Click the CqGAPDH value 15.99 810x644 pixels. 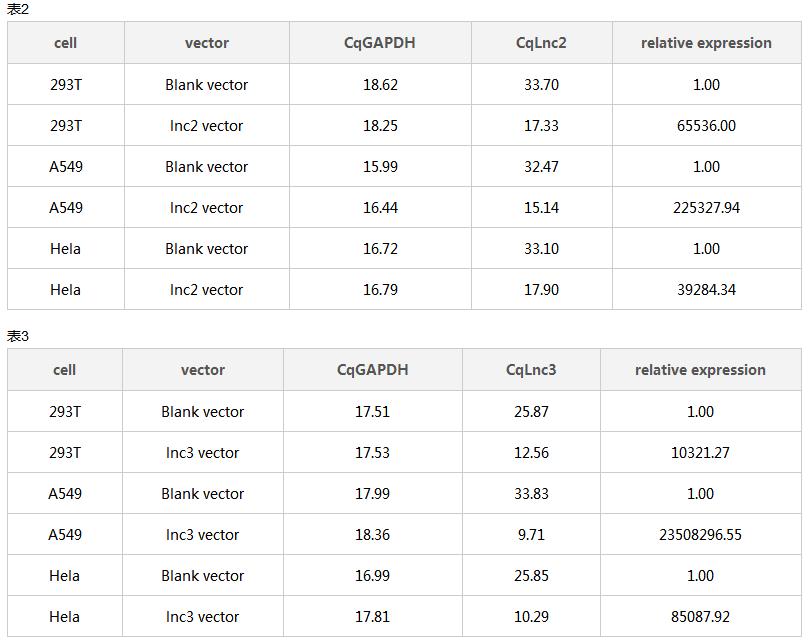(380, 167)
